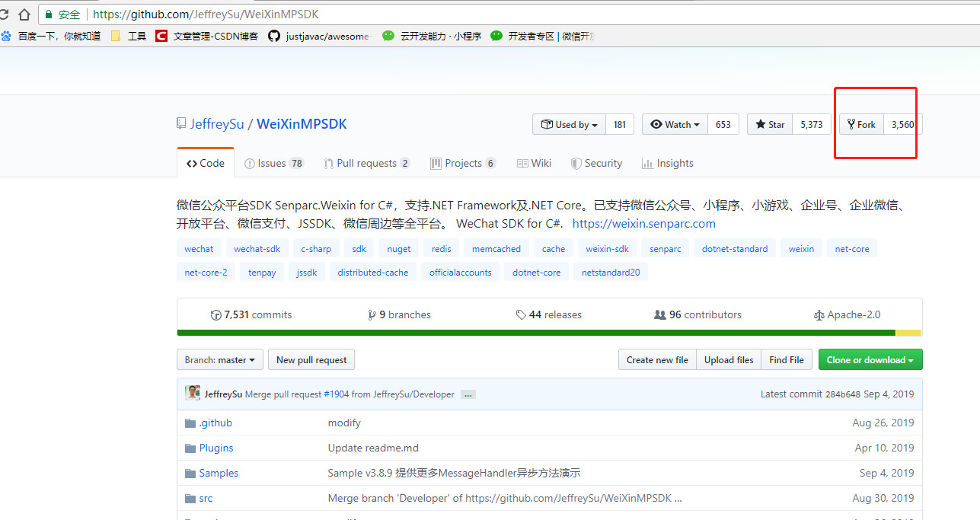Click the tenpay topic tag
The height and width of the screenshot is (520, 980).
click(x=263, y=273)
